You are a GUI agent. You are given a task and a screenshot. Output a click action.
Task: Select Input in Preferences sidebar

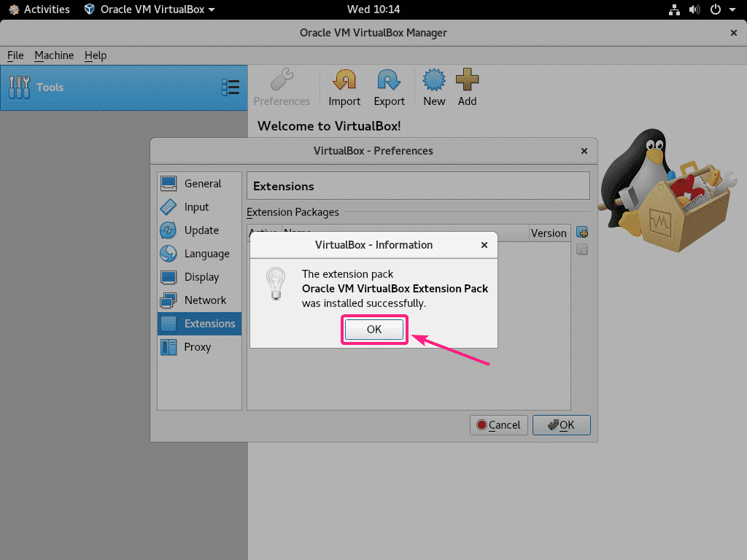(x=200, y=206)
